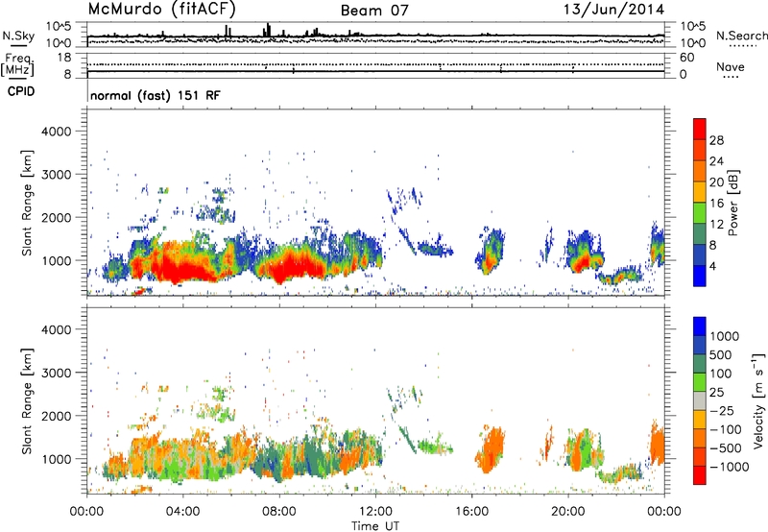This screenshot has height=532, width=768.
Task: Click the date '13/Jun/2014'
Action: click(x=613, y=10)
